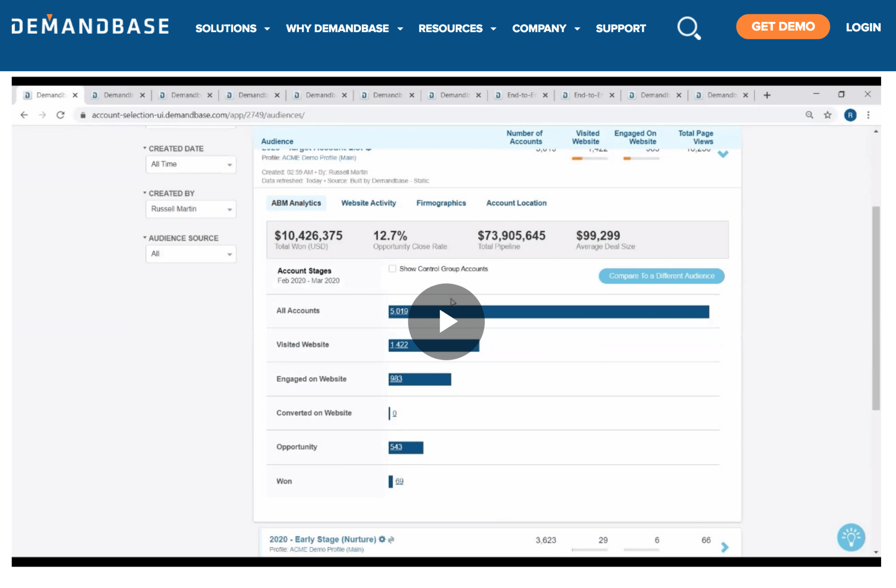896x588 pixels.
Task: Click the Demandbase logo
Action: pos(90,25)
